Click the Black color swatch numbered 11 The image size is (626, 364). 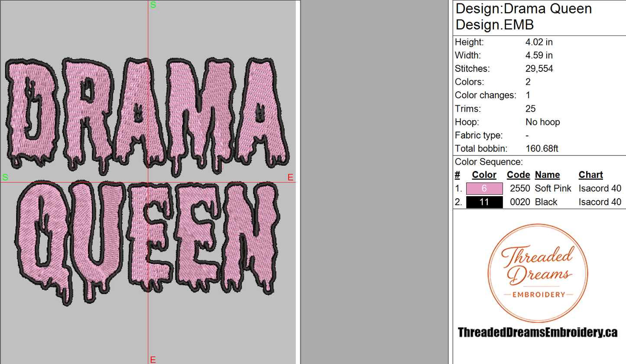click(484, 202)
